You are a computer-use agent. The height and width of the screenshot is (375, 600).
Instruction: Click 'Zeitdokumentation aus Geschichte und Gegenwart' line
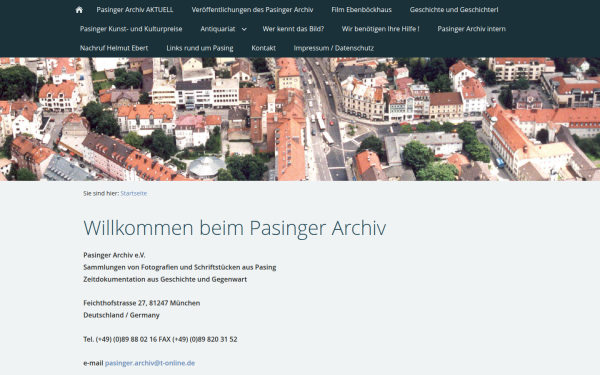pyautogui.click(x=165, y=279)
